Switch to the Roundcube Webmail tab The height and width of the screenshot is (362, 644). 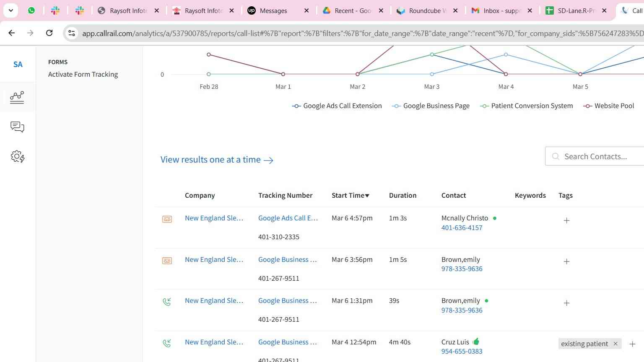pos(428,10)
